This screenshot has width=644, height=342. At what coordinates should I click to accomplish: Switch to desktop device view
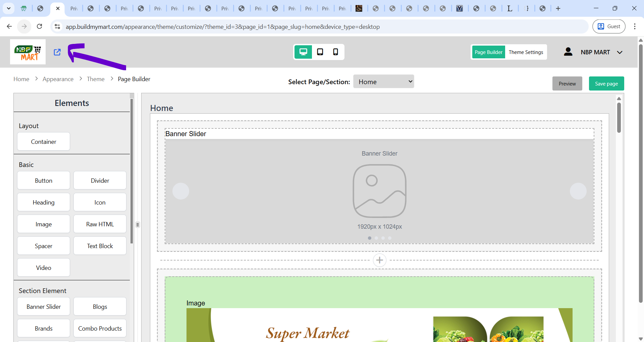click(303, 52)
